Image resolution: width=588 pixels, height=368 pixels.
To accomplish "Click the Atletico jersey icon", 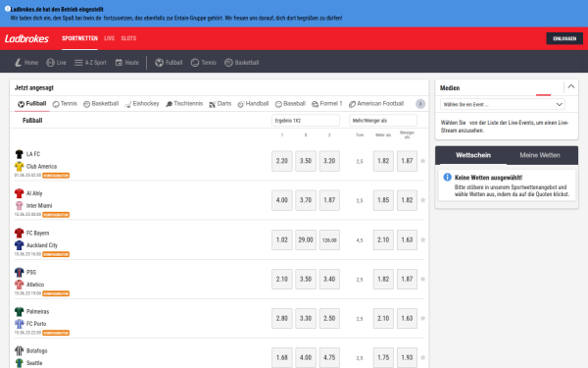I will tap(20, 285).
